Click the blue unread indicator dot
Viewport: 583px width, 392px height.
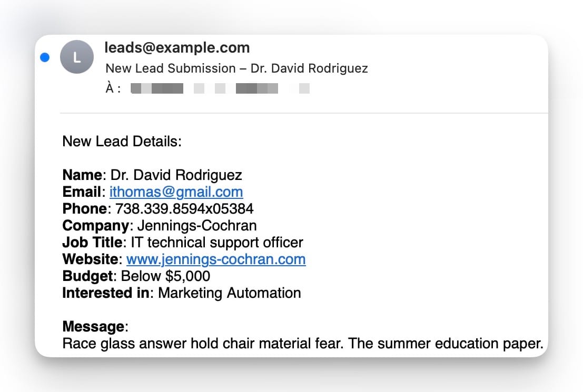[x=45, y=57]
